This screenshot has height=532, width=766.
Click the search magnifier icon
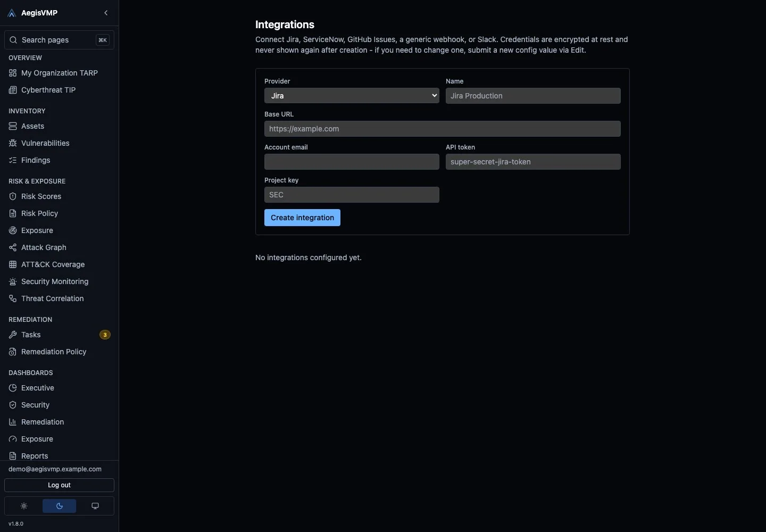(x=13, y=40)
